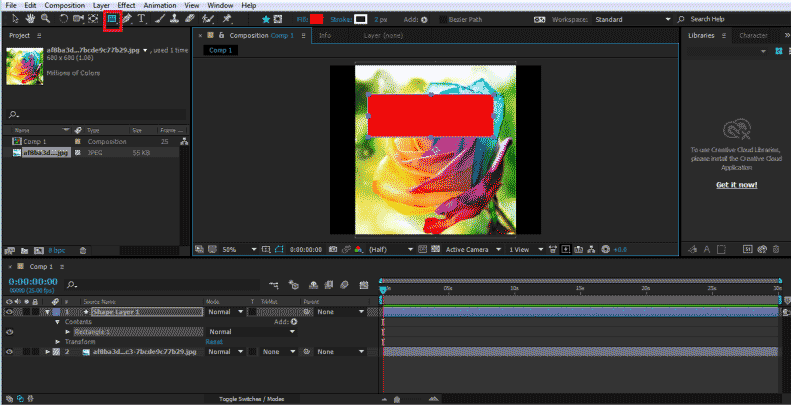Screen dimensions: 791x405
Task: Select the Pan Behind anchor point tool
Action: click(93, 19)
